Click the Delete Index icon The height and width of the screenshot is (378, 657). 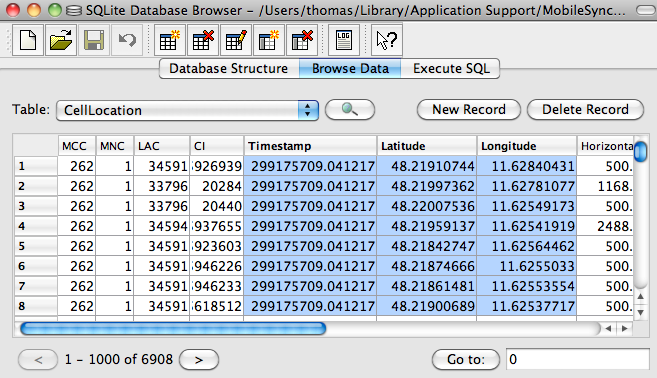click(302, 40)
